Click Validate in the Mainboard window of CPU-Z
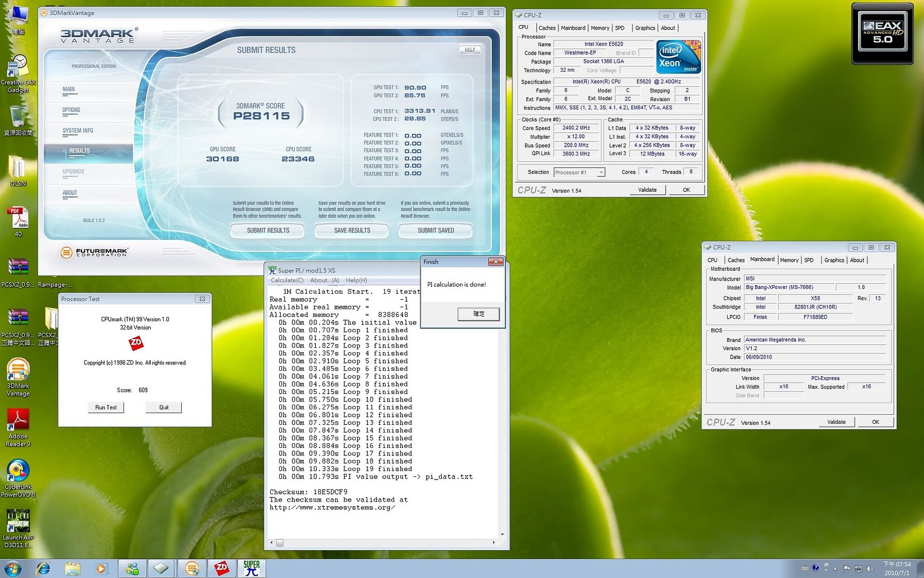Image resolution: width=924 pixels, height=578 pixels. pos(836,422)
